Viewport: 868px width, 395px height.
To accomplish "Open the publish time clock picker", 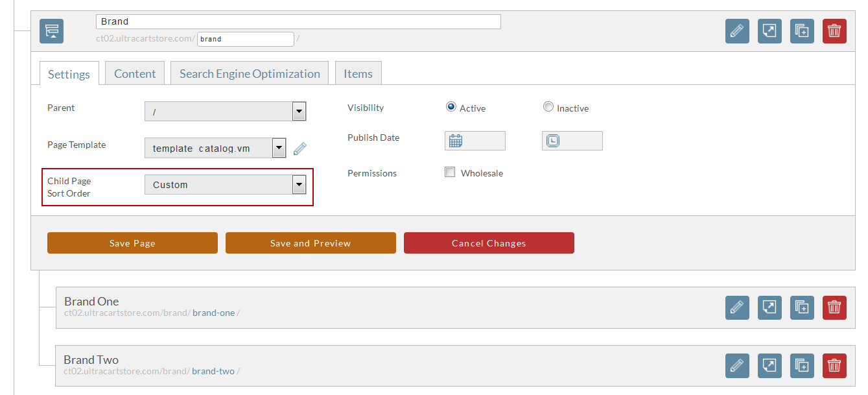I will pos(553,141).
